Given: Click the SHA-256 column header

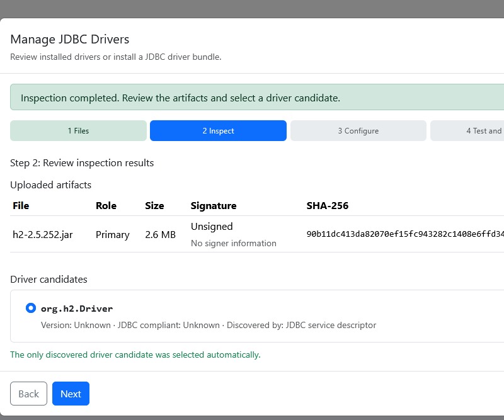Looking at the screenshot, I should point(327,206).
